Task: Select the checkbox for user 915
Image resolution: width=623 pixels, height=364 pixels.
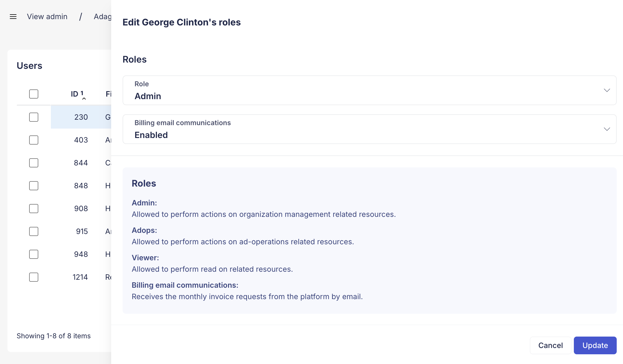Action: (x=34, y=231)
